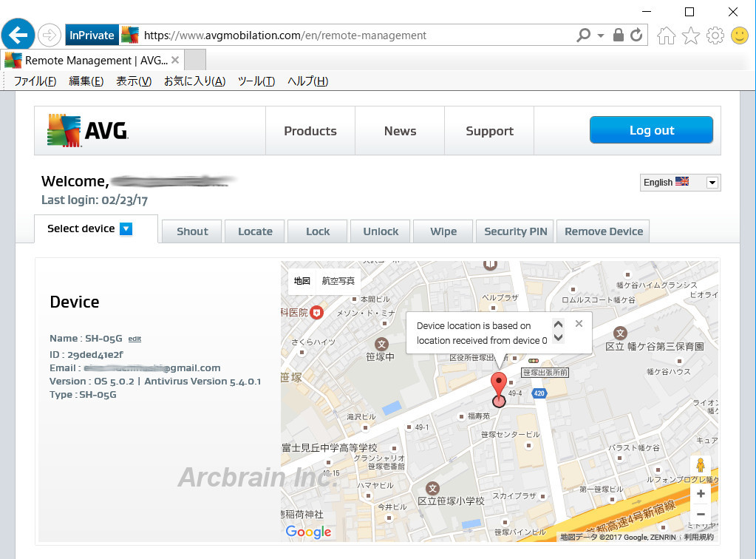The width and height of the screenshot is (756, 559).
Task: Click the address bar URL field
Action: tap(357, 35)
